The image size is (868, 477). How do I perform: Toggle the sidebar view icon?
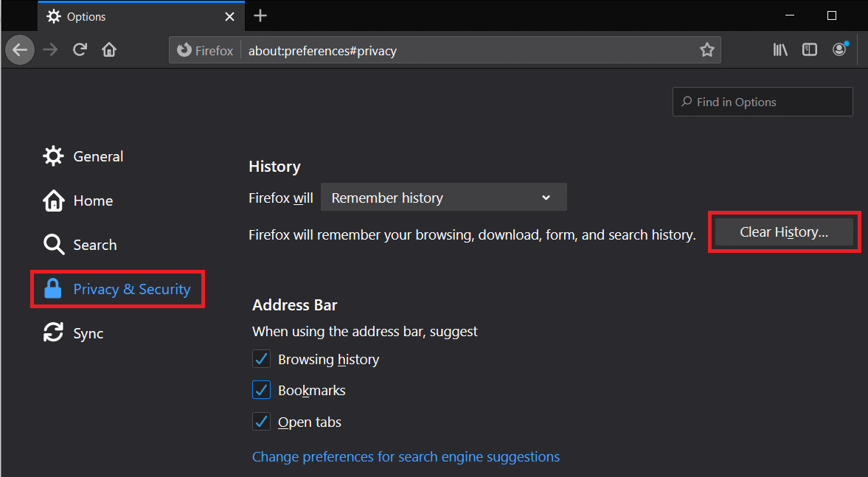click(810, 50)
